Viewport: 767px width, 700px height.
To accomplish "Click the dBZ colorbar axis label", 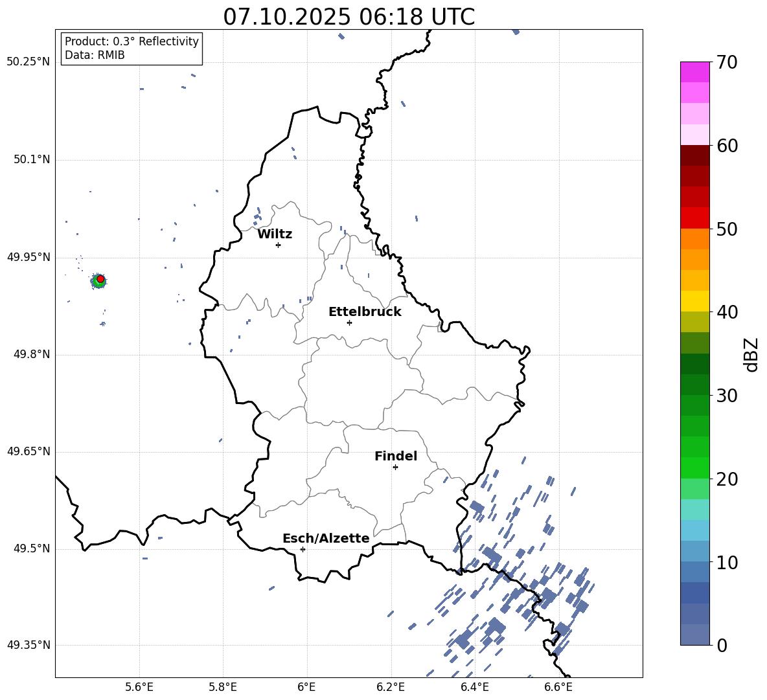I will [x=751, y=354].
